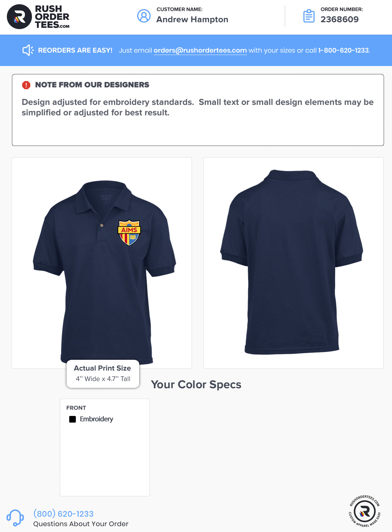Click the Your Color Specs heading
The width and height of the screenshot is (392, 532).
[x=196, y=385]
